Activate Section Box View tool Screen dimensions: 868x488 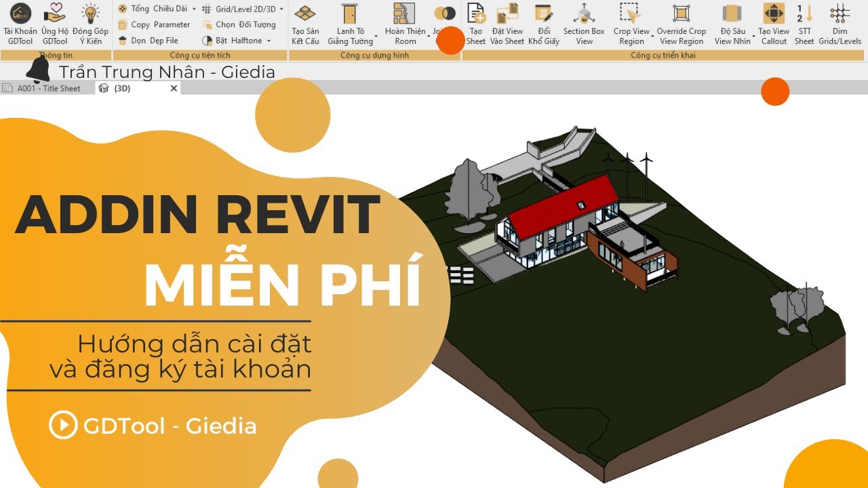(x=584, y=24)
